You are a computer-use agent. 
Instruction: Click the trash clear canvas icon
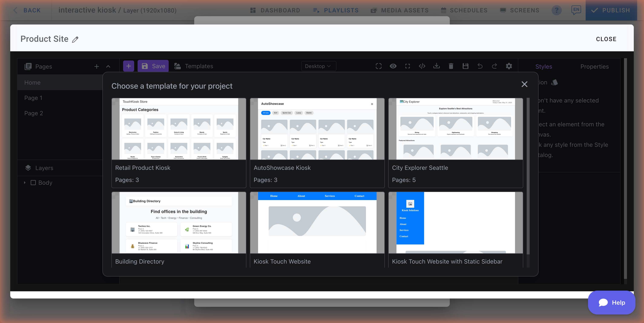coord(451,66)
